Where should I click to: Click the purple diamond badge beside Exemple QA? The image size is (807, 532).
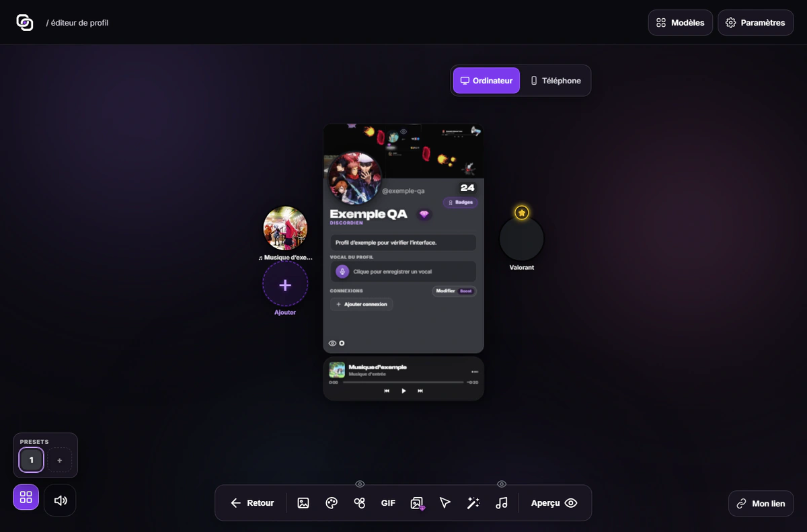(x=424, y=215)
